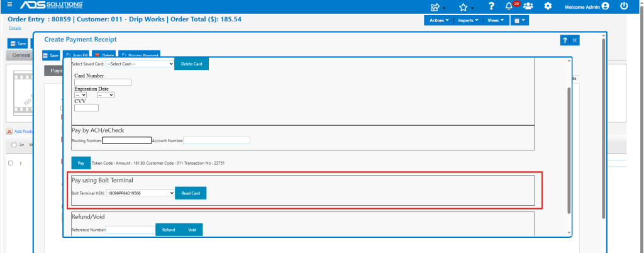
Task: Expand the Actions menu
Action: tap(439, 20)
